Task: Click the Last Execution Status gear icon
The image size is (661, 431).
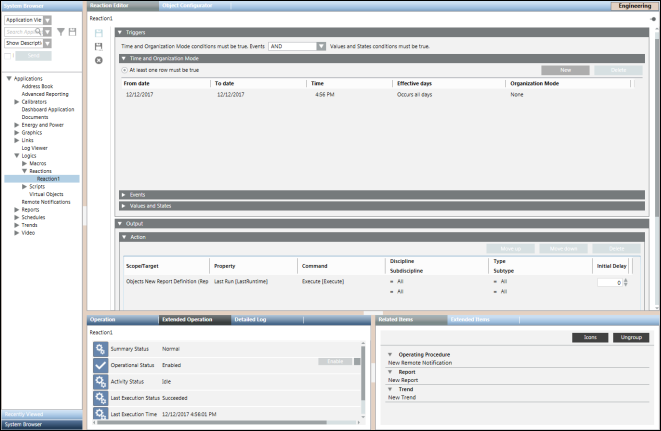Action: click(100, 399)
